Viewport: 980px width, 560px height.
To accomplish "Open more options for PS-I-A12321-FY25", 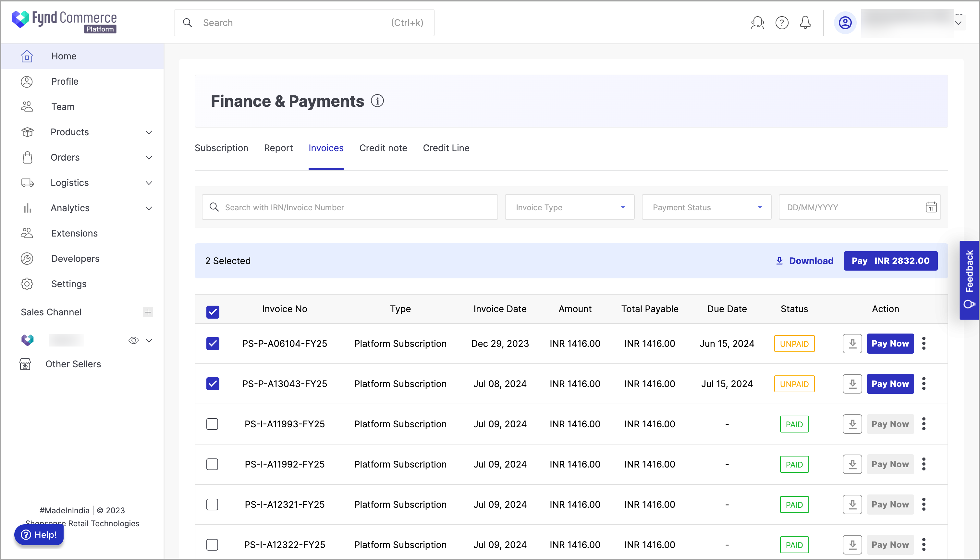I will 924,504.
